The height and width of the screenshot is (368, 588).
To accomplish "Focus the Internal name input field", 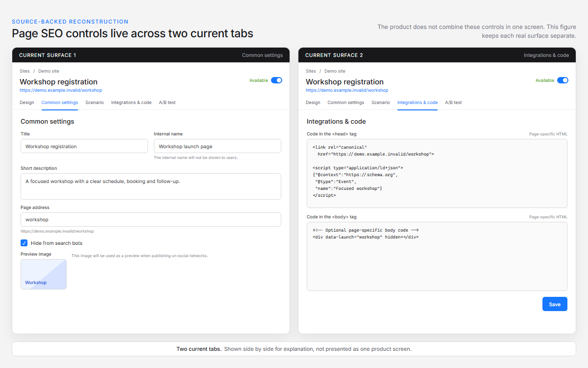I will 218,146.
